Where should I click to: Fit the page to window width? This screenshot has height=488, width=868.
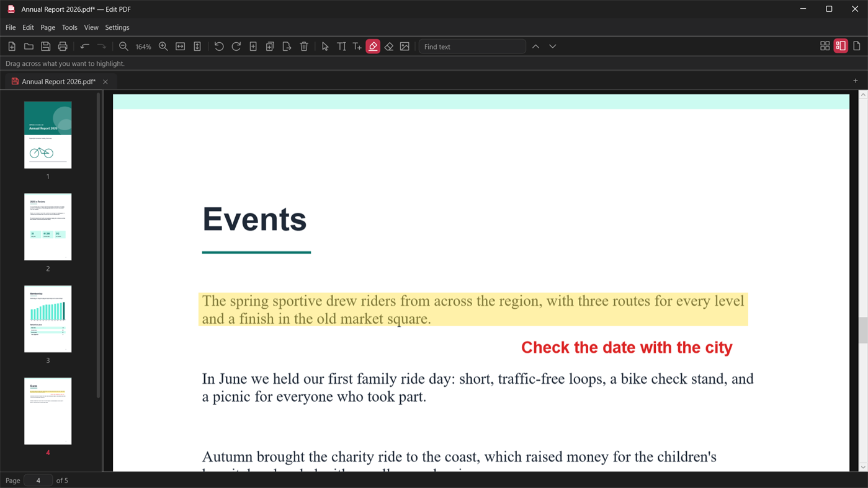[181, 47]
